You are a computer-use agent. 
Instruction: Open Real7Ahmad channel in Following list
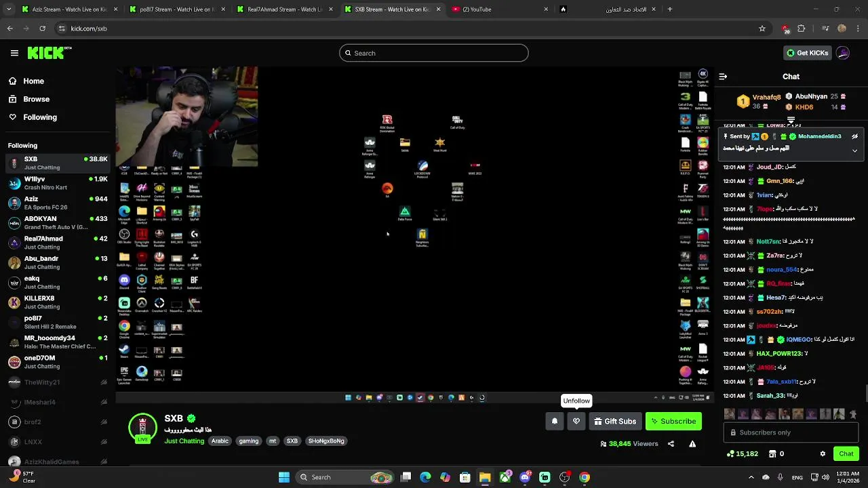58,243
